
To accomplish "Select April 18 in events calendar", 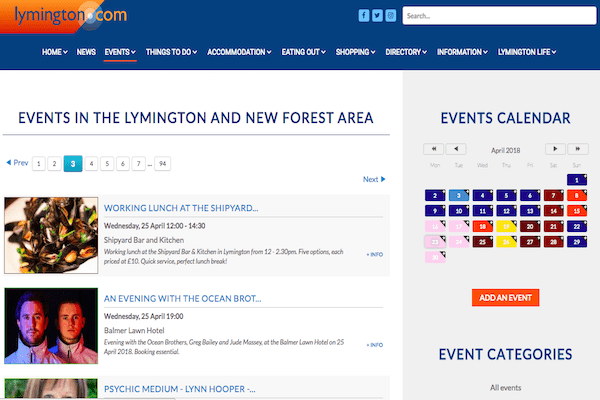I will pos(483,226).
